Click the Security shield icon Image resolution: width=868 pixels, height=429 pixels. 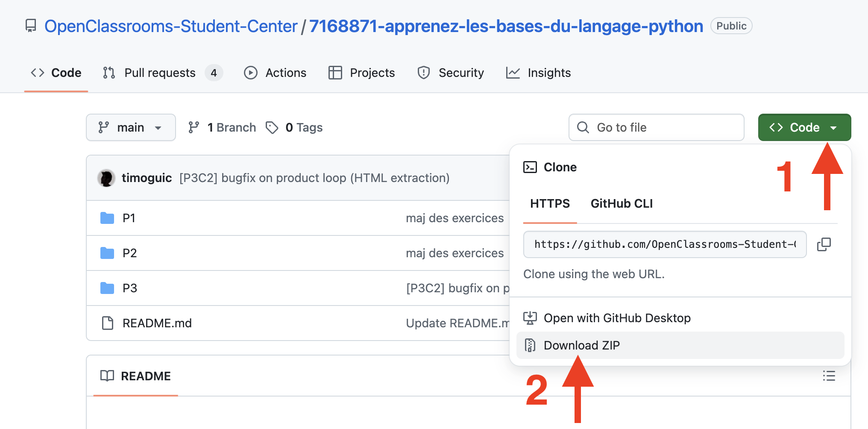pyautogui.click(x=423, y=73)
